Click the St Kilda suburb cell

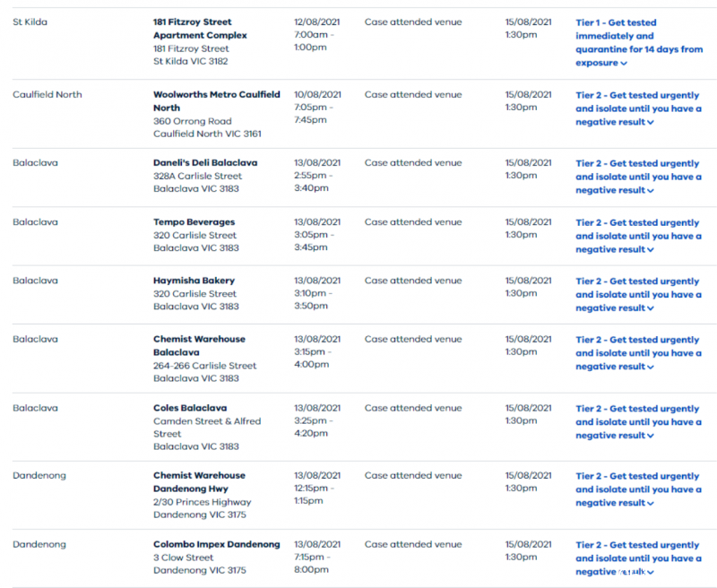point(30,22)
